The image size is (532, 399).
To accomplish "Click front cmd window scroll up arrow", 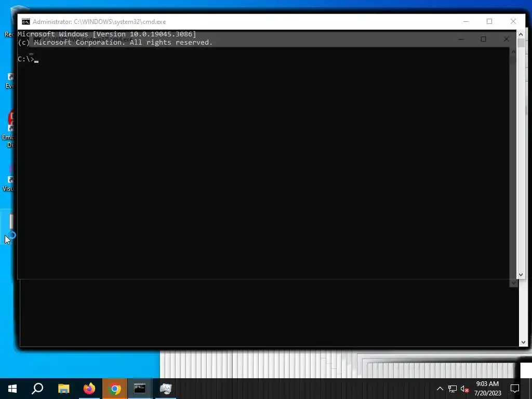I will [x=521, y=34].
